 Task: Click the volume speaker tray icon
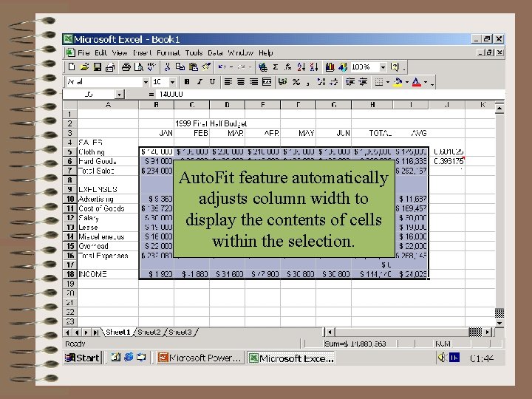[442, 358]
